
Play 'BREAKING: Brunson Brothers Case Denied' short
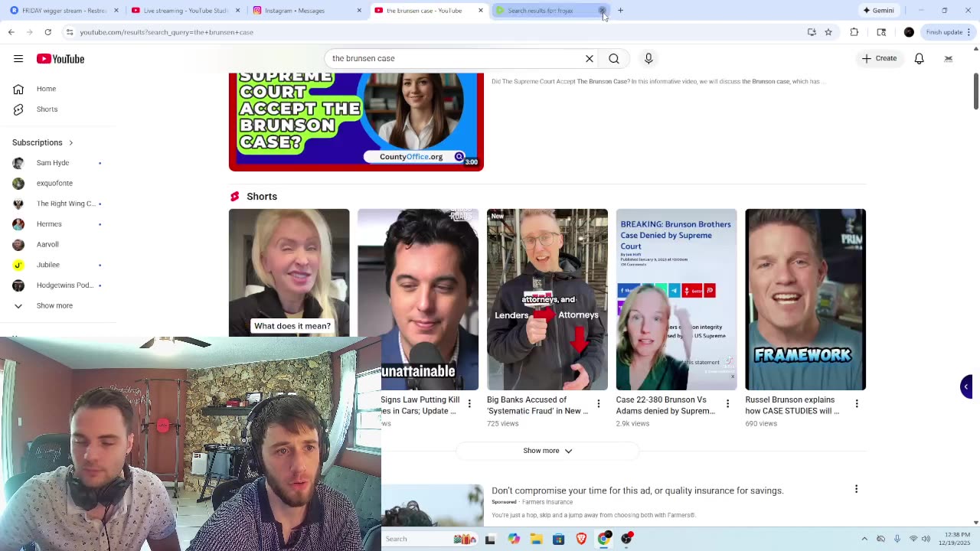coord(677,299)
